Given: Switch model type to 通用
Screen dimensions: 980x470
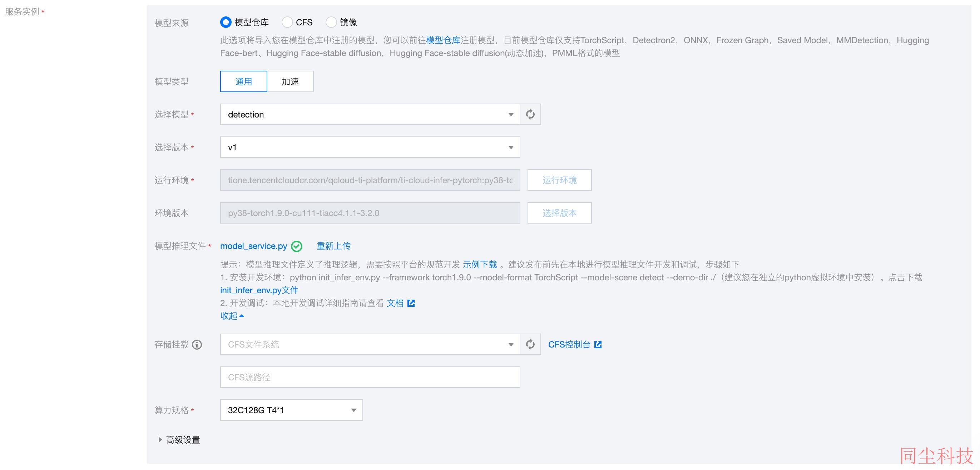Looking at the screenshot, I should tap(243, 81).
